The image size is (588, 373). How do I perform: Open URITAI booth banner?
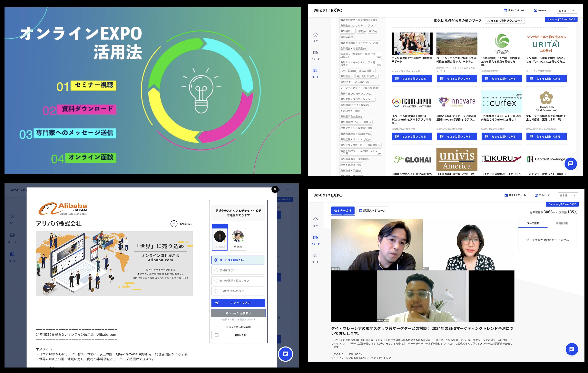click(546, 44)
